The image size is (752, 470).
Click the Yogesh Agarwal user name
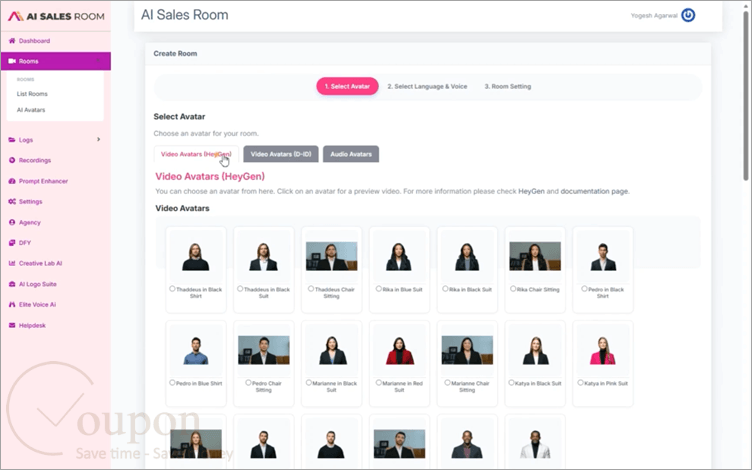[654, 16]
